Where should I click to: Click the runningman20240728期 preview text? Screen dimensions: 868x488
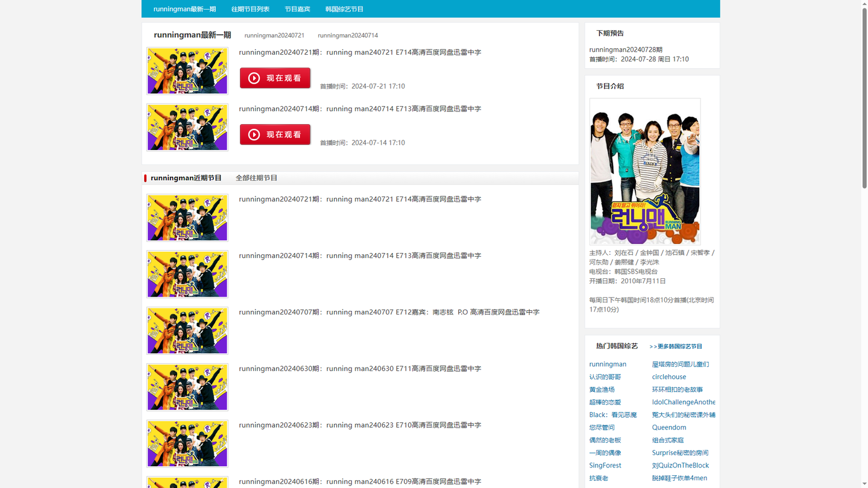[626, 50]
